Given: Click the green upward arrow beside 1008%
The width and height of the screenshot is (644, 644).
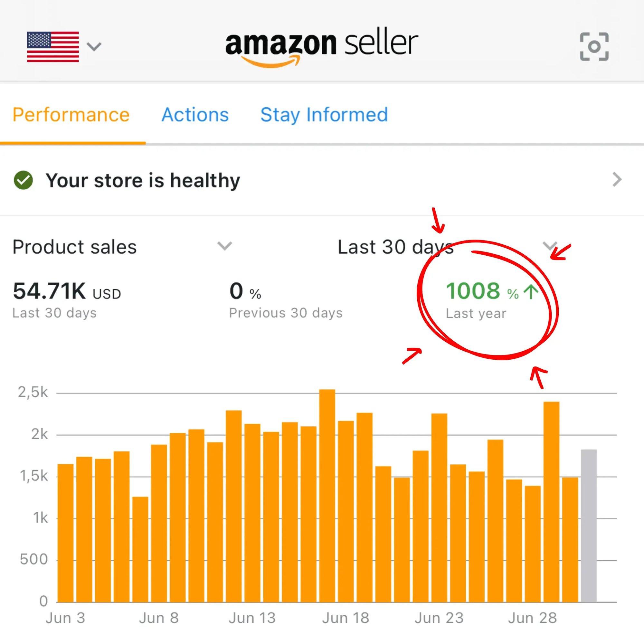Looking at the screenshot, I should [x=531, y=292].
